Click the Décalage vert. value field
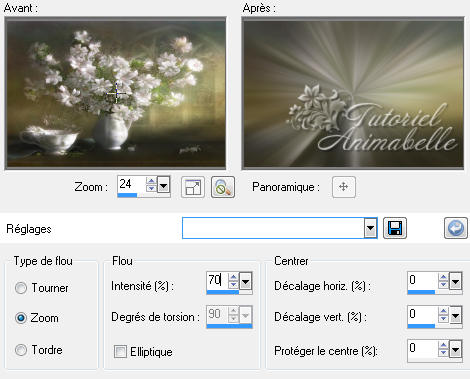 [423, 315]
